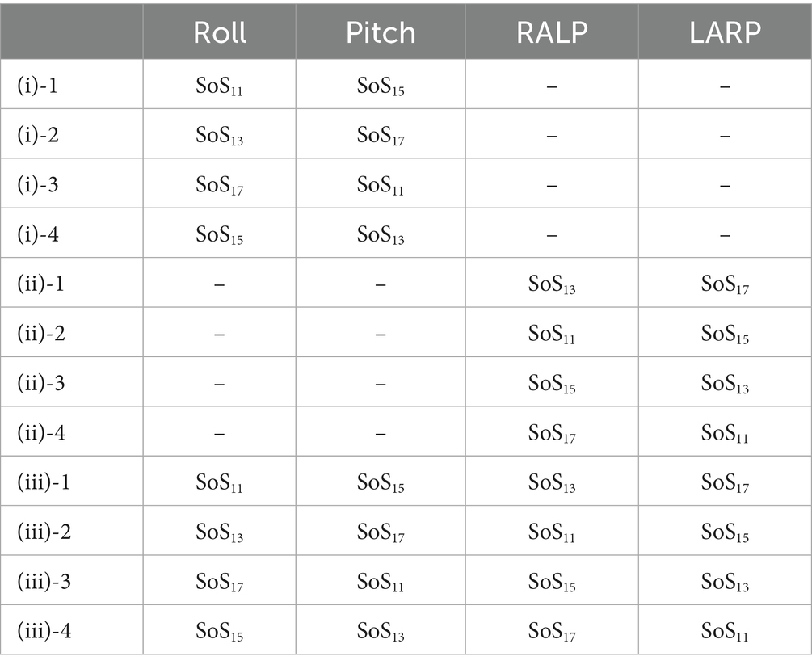The image size is (812, 669).
Task: Select the (i)-1 row label
Action: click(37, 85)
